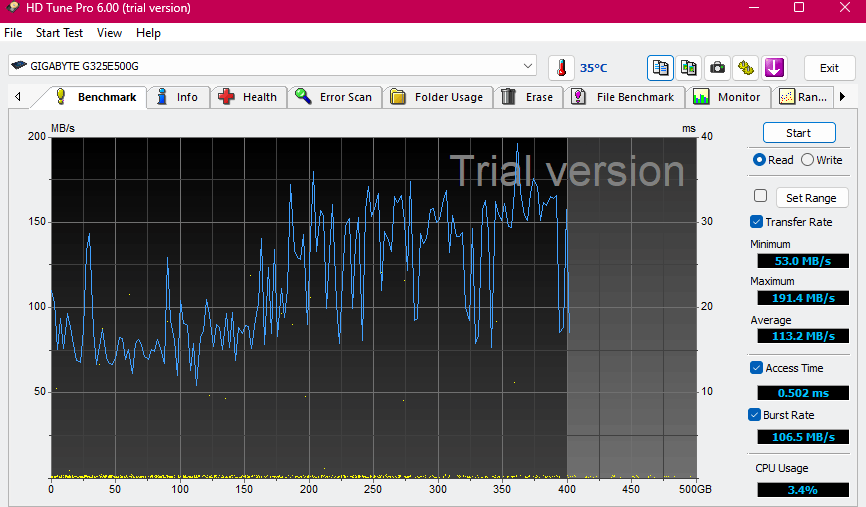Select the Write radio option
The height and width of the screenshot is (507, 866).
click(x=822, y=160)
